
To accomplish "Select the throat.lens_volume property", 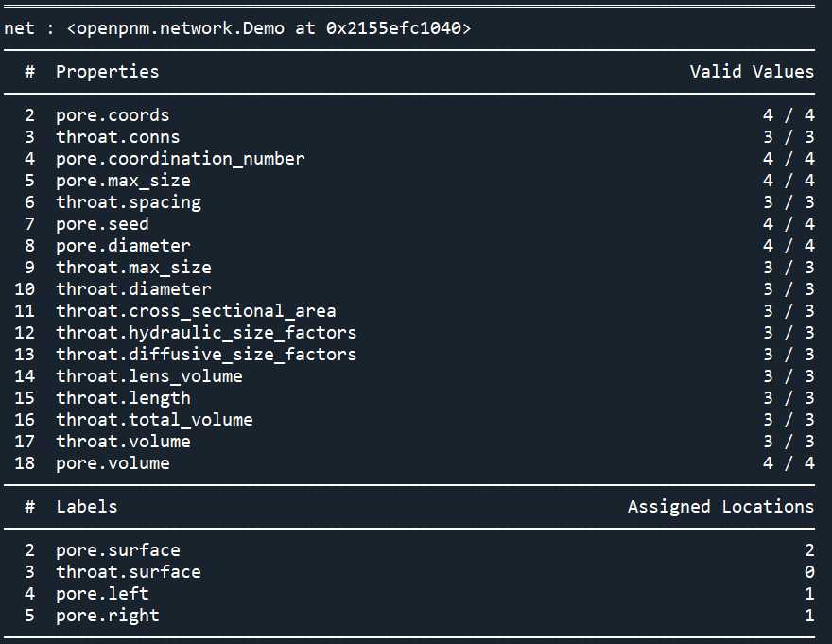I will pos(149,376).
